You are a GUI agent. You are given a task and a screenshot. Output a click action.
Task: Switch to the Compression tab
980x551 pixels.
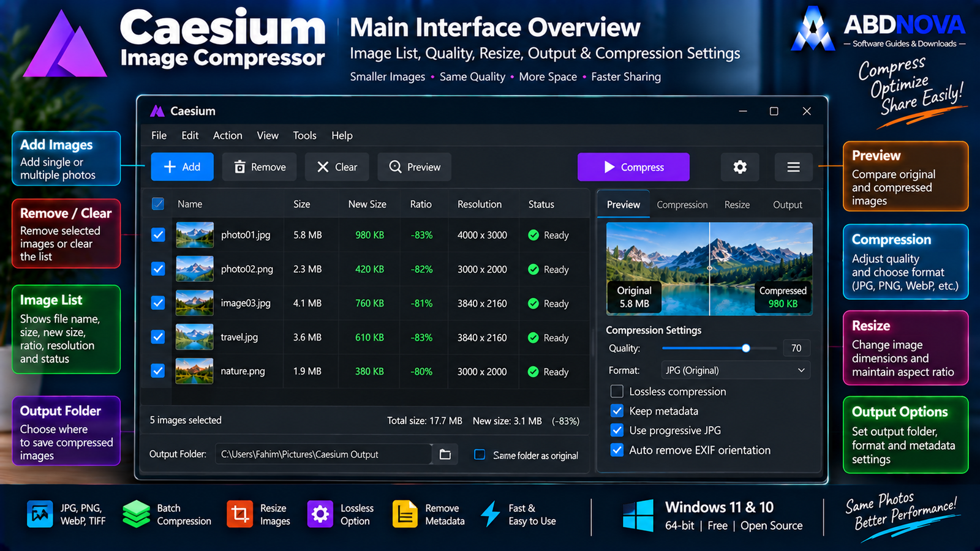point(682,205)
